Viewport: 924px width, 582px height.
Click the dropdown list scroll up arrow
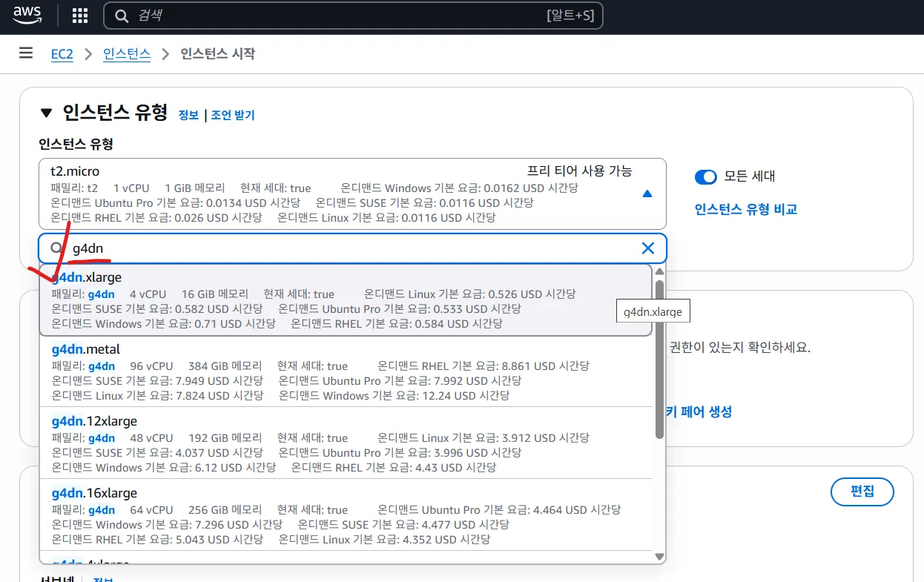tap(659, 272)
